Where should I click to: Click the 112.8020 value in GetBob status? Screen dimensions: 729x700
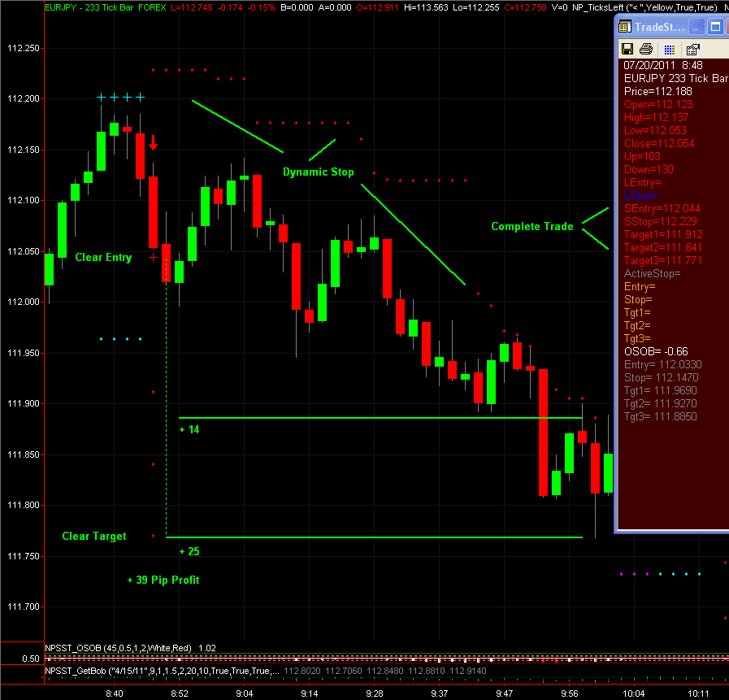(x=302, y=671)
